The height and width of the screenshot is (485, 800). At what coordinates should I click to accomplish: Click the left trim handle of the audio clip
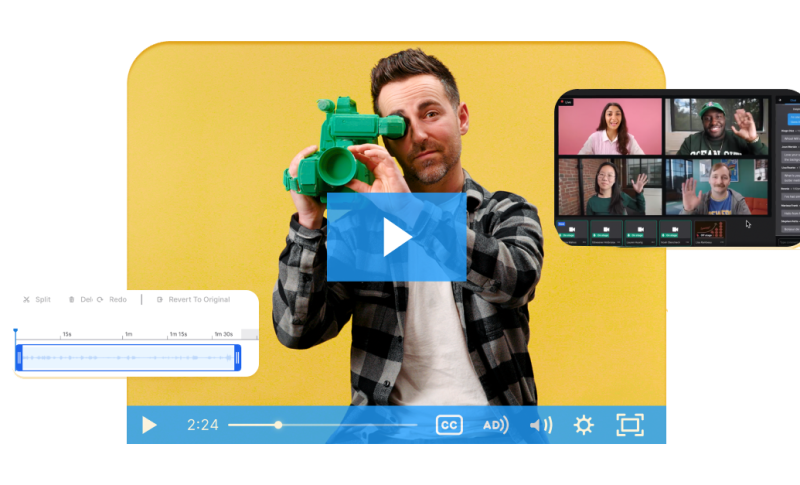pyautogui.click(x=18, y=357)
